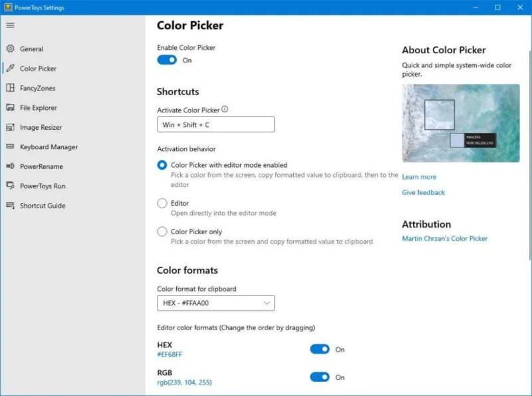Image resolution: width=532 pixels, height=396 pixels.
Task: Open PowerToys Run settings
Action: coord(43,186)
